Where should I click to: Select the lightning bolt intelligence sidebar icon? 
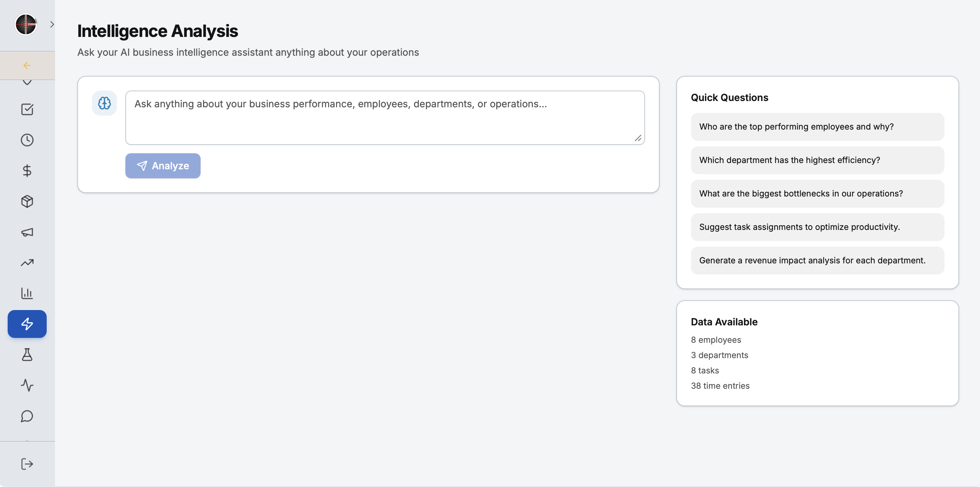point(27,324)
